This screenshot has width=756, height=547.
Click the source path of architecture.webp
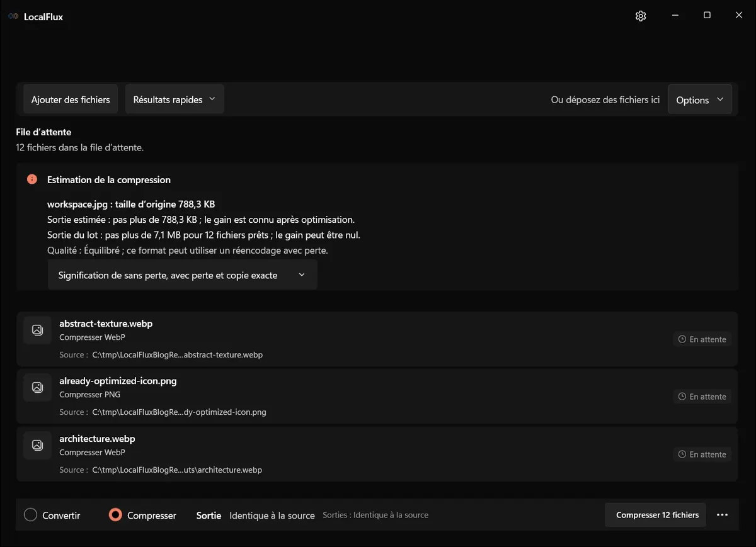click(x=177, y=470)
